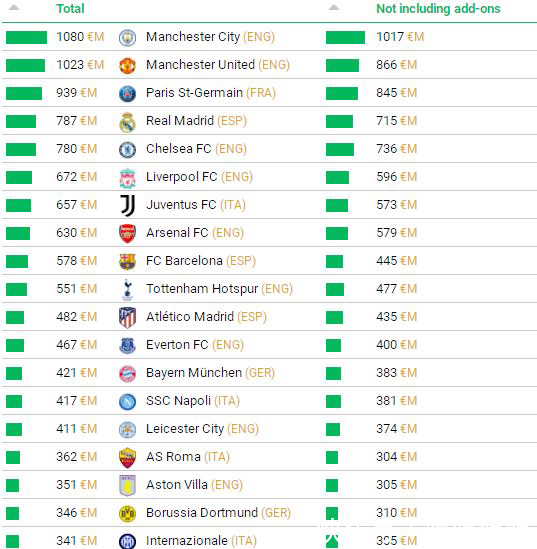
Task: Click the Manchester United club crest
Action: pyautogui.click(x=127, y=65)
